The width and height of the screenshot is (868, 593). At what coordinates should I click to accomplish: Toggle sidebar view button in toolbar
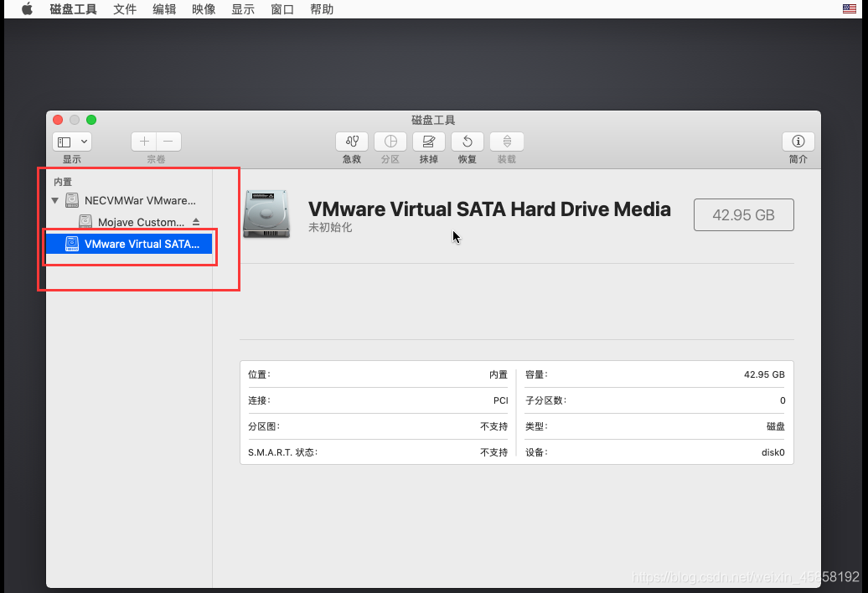pyautogui.click(x=65, y=142)
